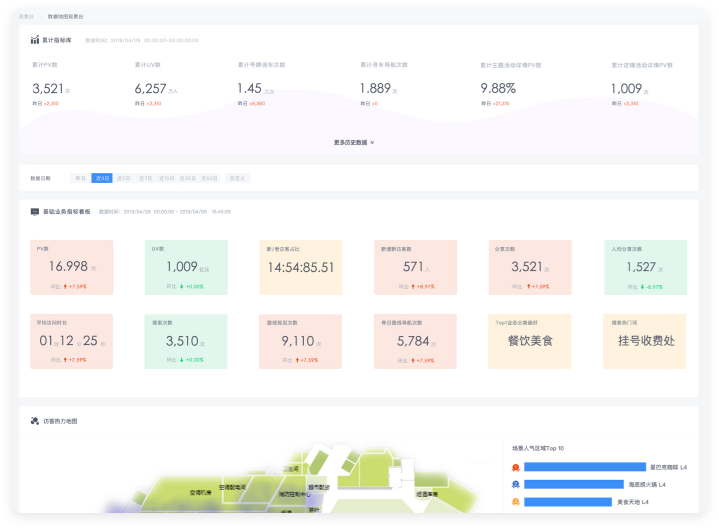Image resolution: width=719 pixels, height=529 pixels.
Task: Click the 星巴克咖啡 L4 label
Action: pos(669,468)
